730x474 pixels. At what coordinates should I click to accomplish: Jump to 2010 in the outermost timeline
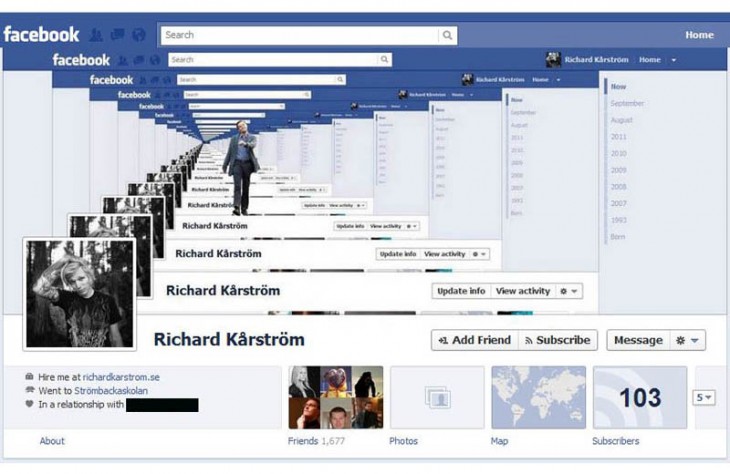pyautogui.click(x=618, y=153)
